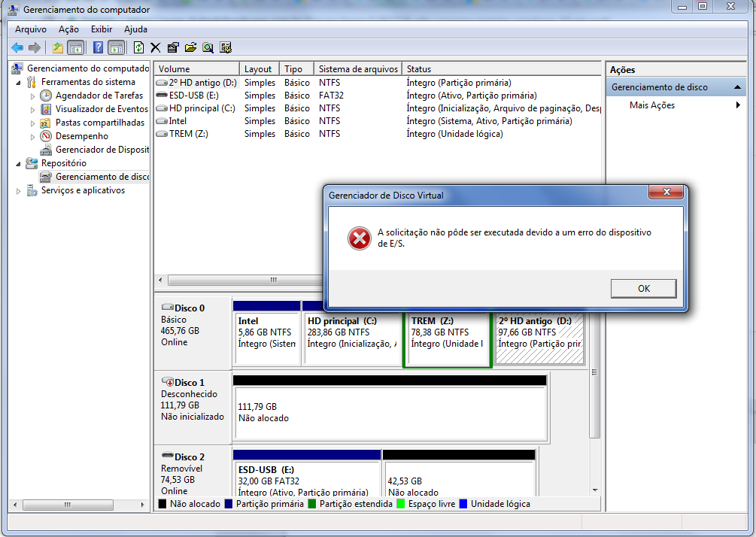Sort by the Status column header
Viewport: 756px width, 537px height.
[x=501, y=69]
